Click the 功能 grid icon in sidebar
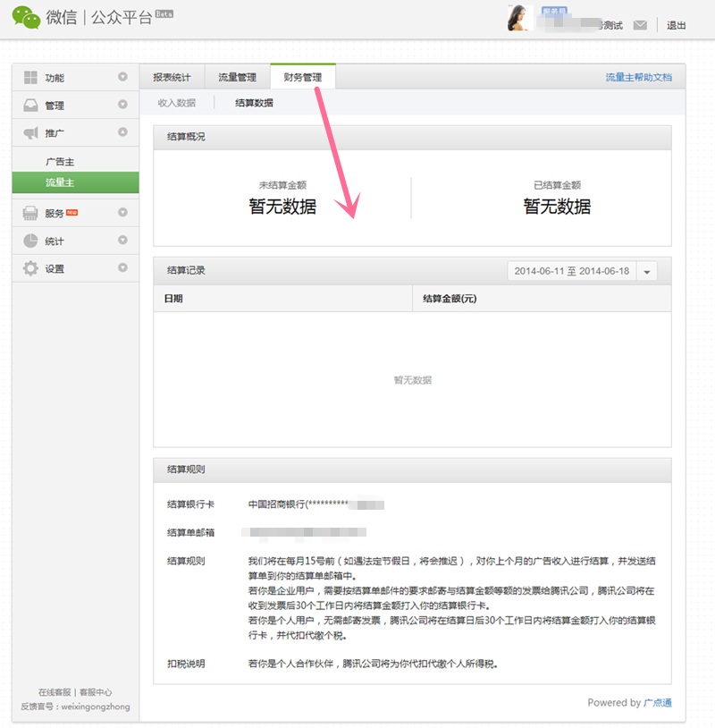This screenshot has width=715, height=728. 30,78
